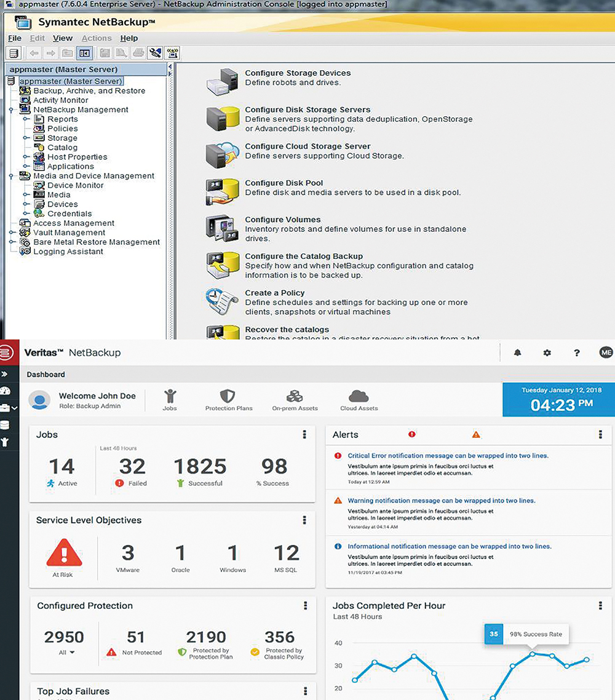Open Activity Monitor in the tree
Screen dimensions: 615x700
tap(61, 100)
